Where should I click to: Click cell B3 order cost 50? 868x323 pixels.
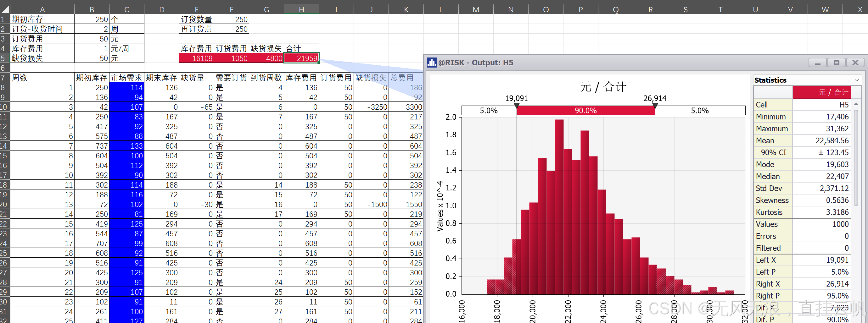pos(92,39)
